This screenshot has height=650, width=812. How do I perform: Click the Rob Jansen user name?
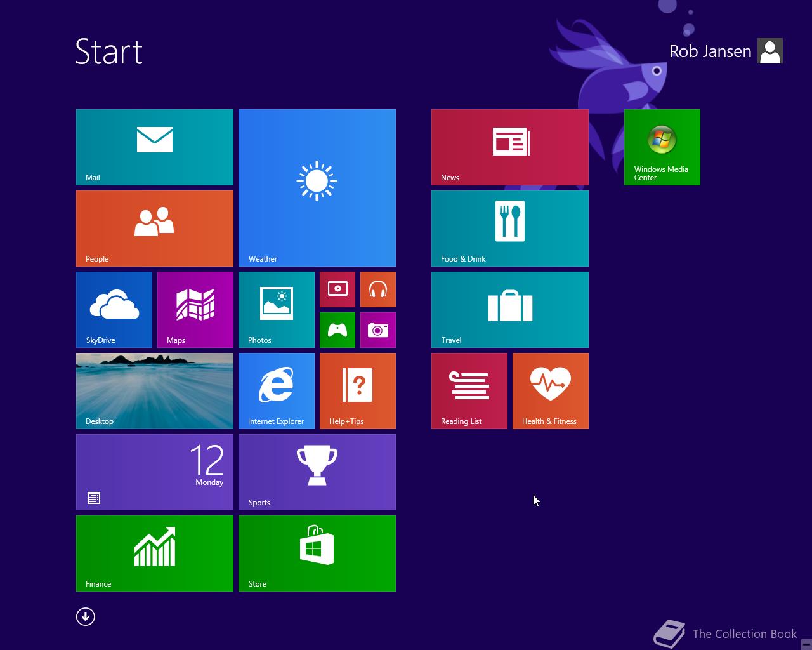(x=710, y=51)
